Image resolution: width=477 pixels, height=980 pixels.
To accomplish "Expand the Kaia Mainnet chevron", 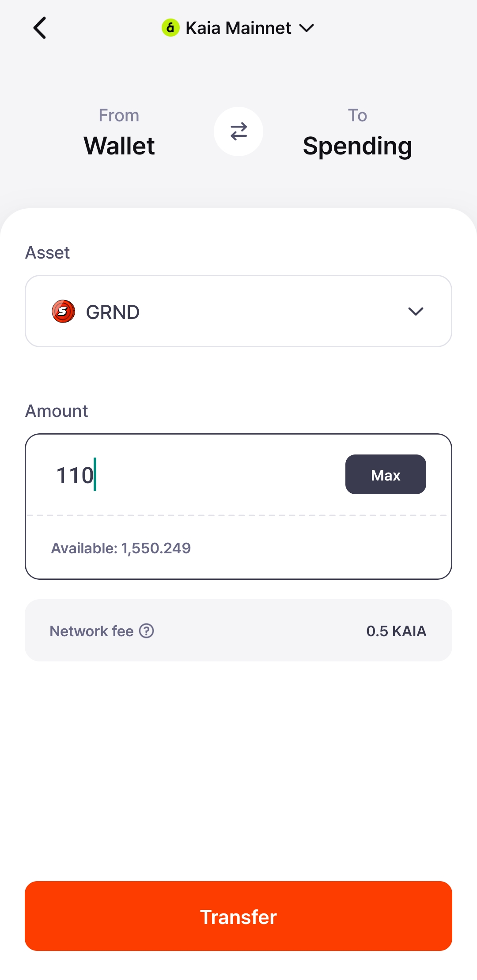I will tap(307, 28).
